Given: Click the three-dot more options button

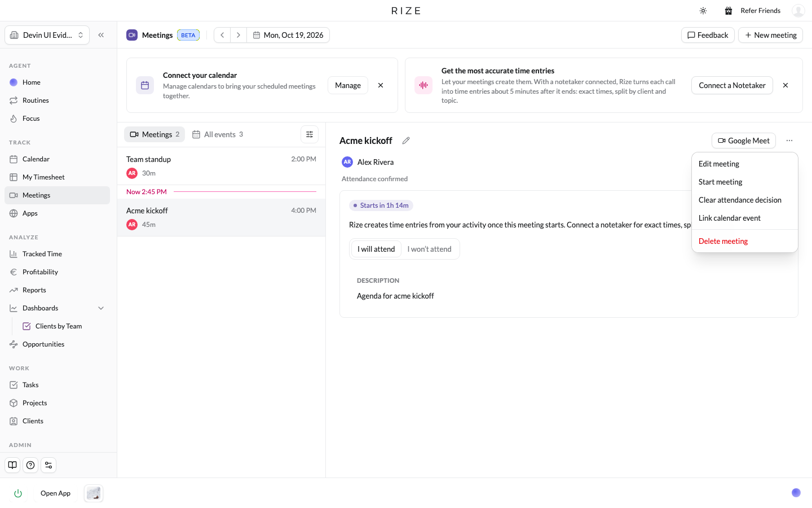Looking at the screenshot, I should (789, 141).
